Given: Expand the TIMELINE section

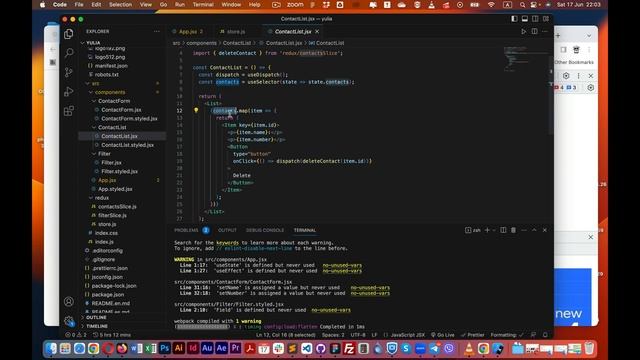Looking at the screenshot, I should pos(97,326).
